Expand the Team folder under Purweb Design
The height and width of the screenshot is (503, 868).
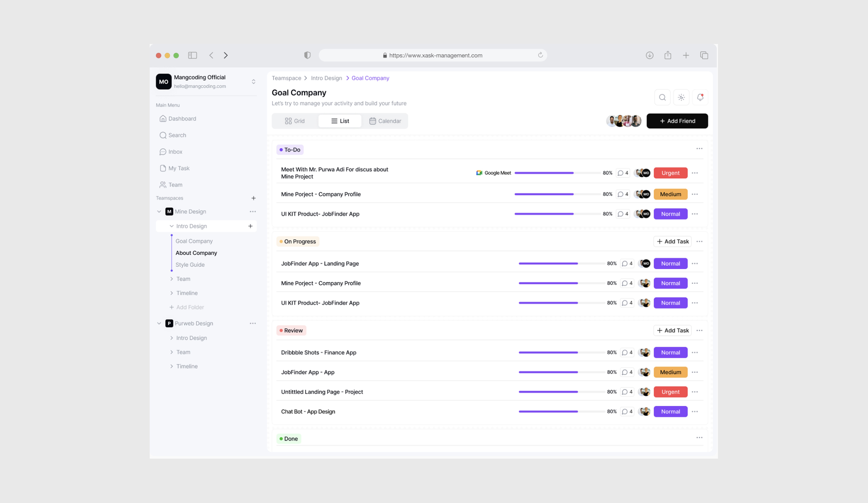tap(172, 352)
